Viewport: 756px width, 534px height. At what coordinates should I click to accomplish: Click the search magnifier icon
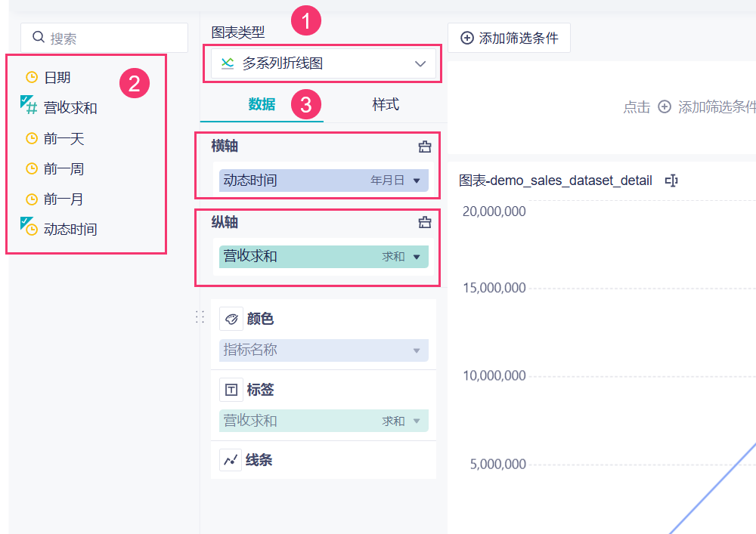(x=39, y=38)
